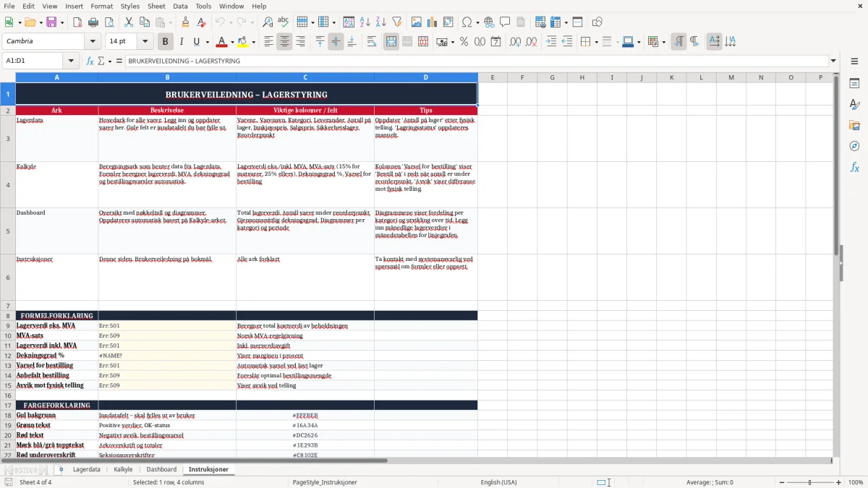Click Increase Indent icon

click(551, 42)
